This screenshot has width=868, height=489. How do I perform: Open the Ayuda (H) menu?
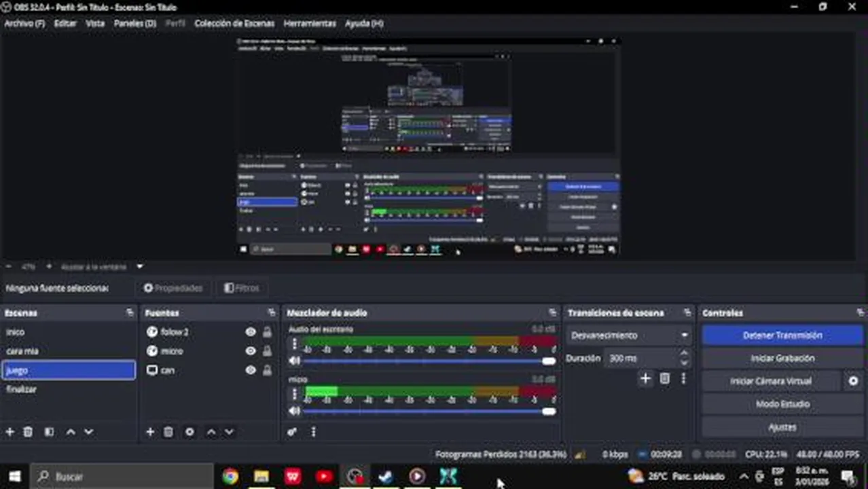coord(364,23)
